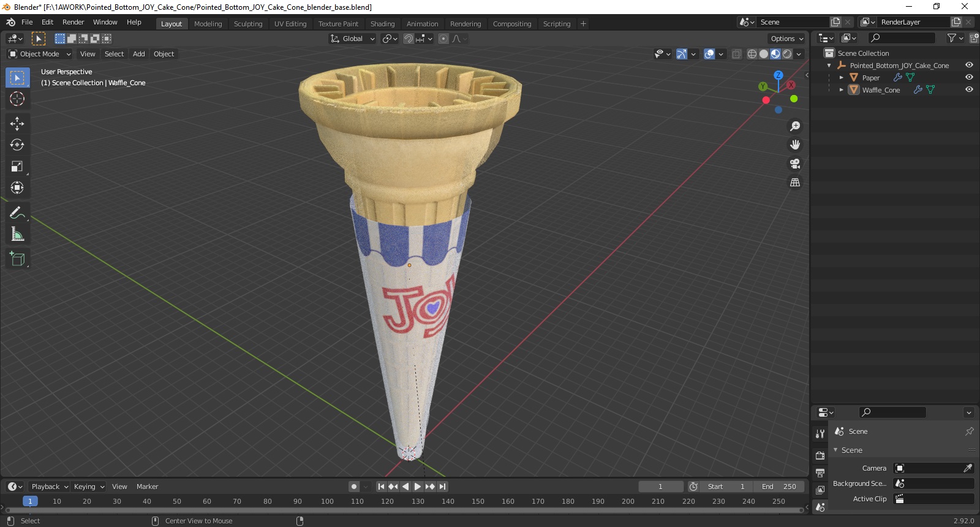Click the outliner search field
Viewport: 980px width, 527px height.
pos(902,38)
